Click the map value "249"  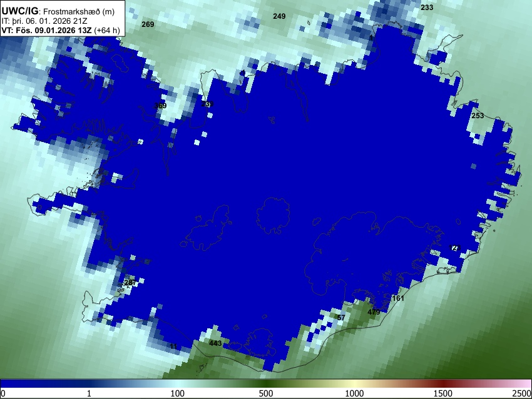[279, 16]
